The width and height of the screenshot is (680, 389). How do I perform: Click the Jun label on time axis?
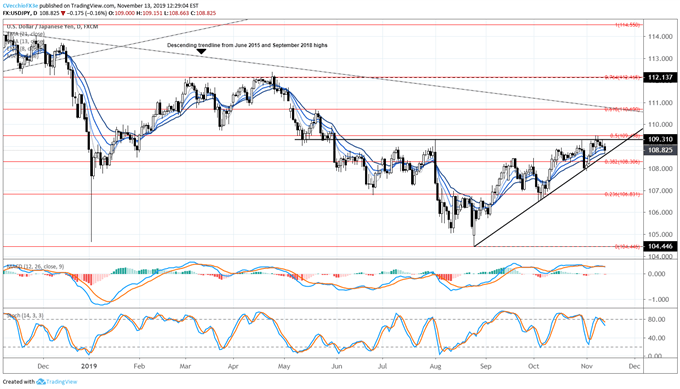[337, 366]
